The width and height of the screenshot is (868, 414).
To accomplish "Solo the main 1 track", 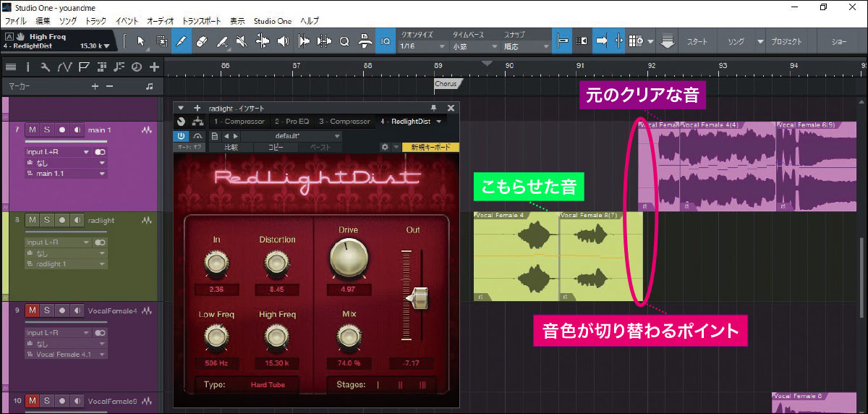I will [x=46, y=130].
